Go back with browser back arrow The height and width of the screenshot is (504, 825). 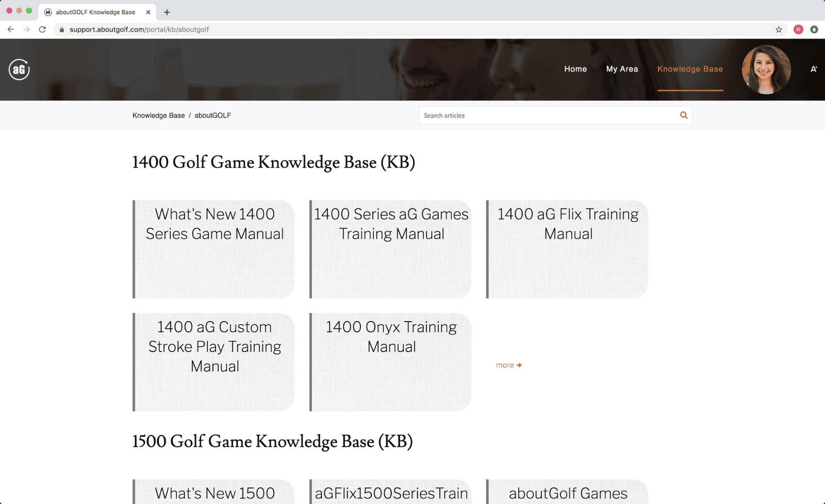[x=11, y=29]
